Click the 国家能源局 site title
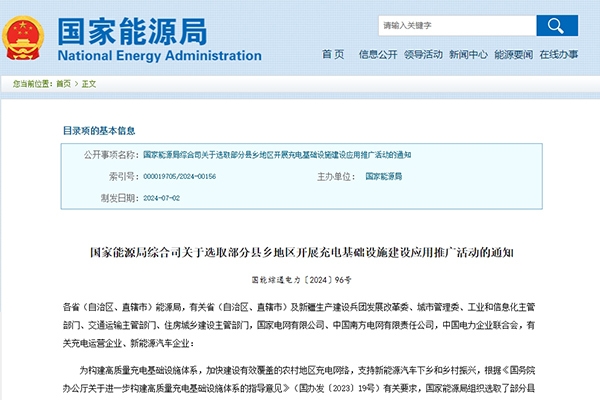This screenshot has height=400, width=600. [119, 27]
